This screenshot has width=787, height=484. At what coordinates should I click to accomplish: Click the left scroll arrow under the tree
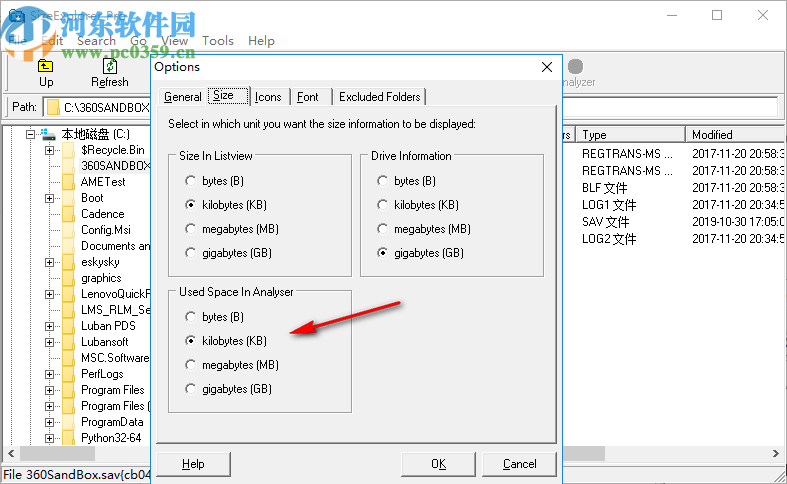(11, 453)
